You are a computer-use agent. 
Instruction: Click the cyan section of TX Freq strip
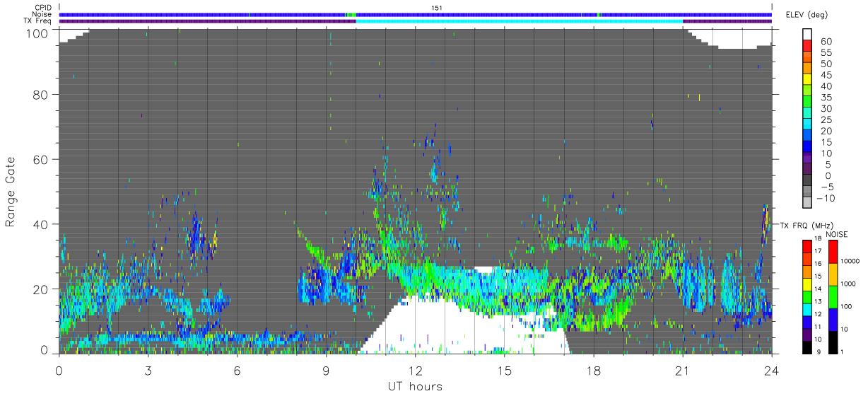520,21
